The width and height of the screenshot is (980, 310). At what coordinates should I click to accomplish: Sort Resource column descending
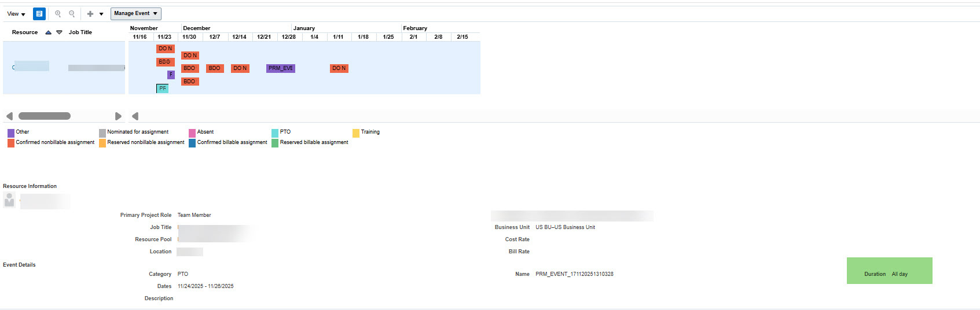(x=59, y=32)
